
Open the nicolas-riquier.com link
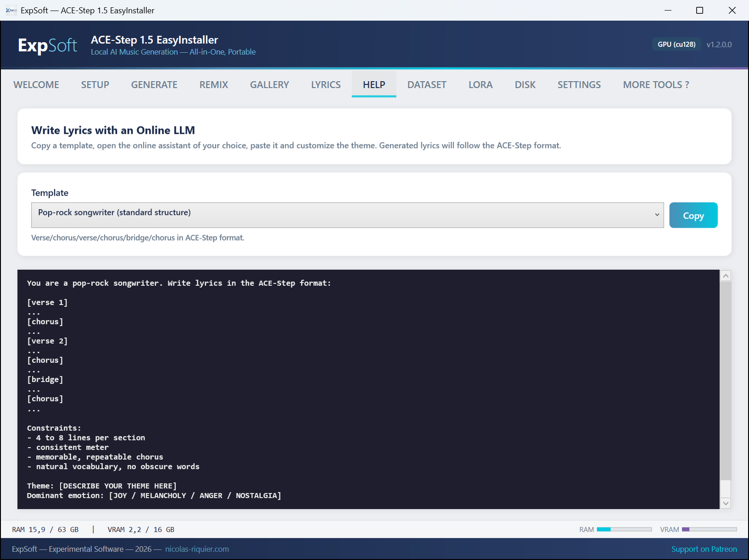click(x=197, y=549)
